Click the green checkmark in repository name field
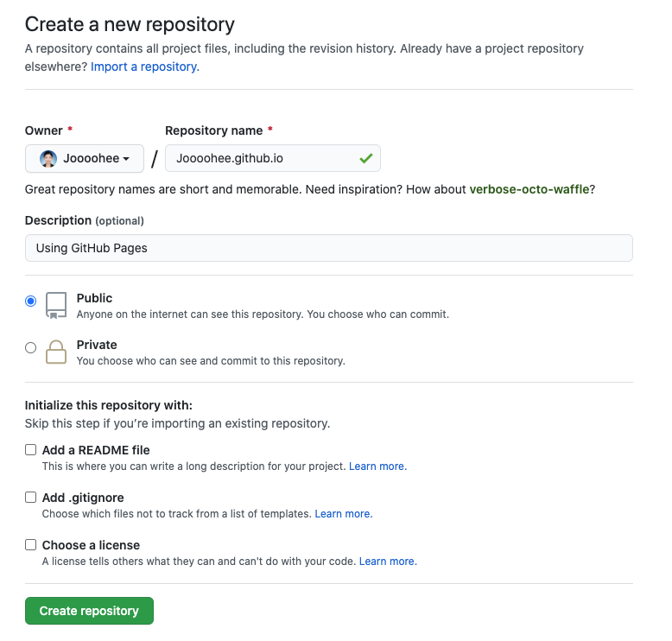 click(x=366, y=159)
